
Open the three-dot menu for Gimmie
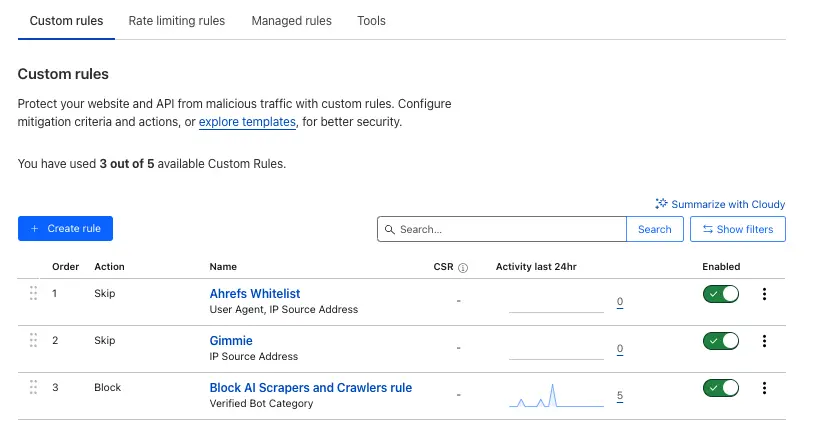coord(764,341)
